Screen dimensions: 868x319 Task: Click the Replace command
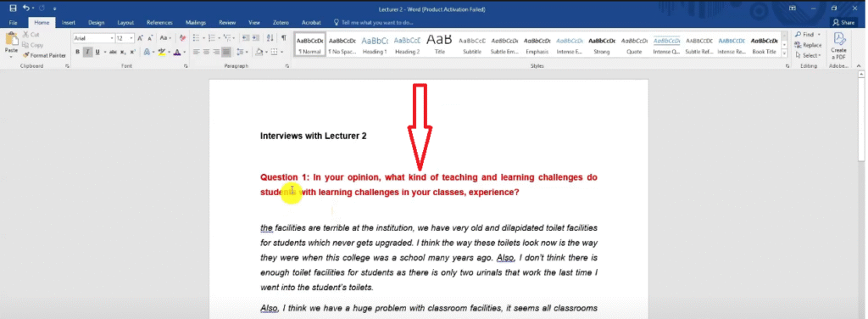click(x=808, y=45)
